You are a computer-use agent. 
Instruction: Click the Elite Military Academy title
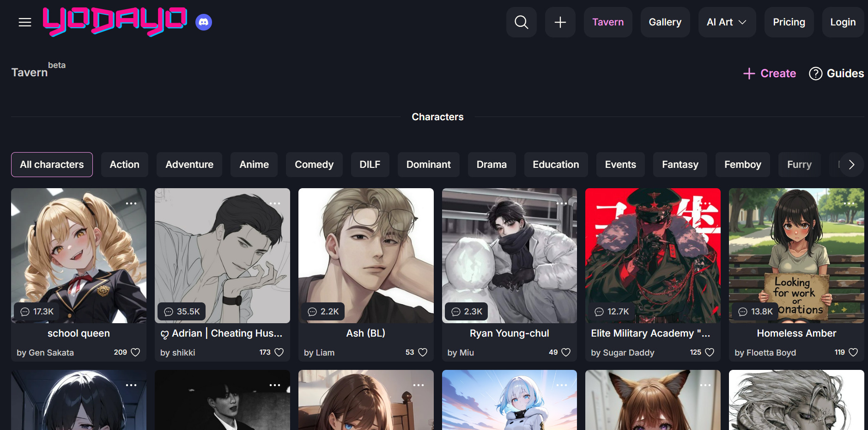click(x=650, y=333)
